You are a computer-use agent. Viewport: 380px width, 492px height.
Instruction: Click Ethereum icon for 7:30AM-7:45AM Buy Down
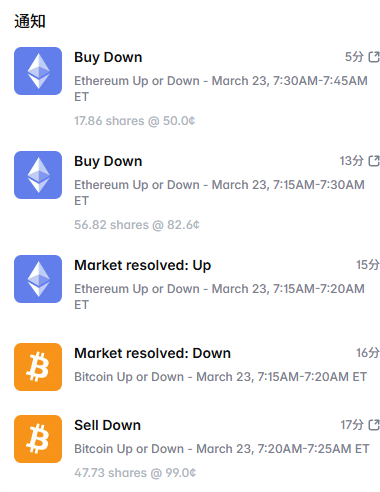click(38, 71)
